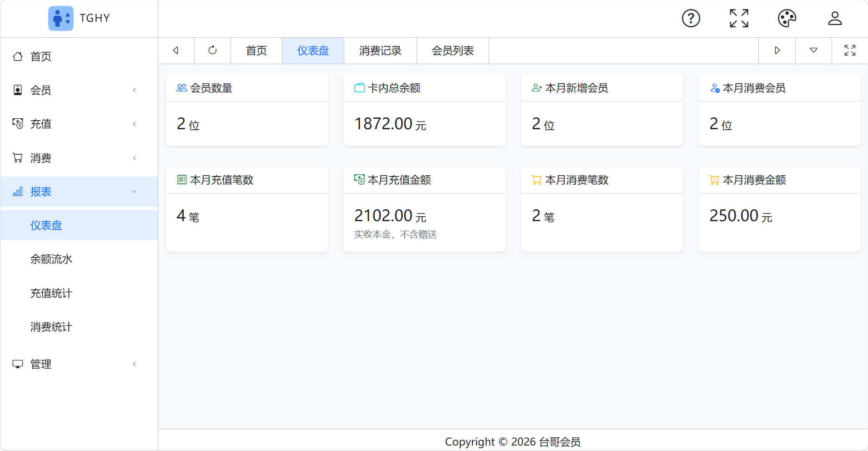868x451 pixels.
Task: Click the 250.00 元 consumption amount
Action: click(741, 216)
